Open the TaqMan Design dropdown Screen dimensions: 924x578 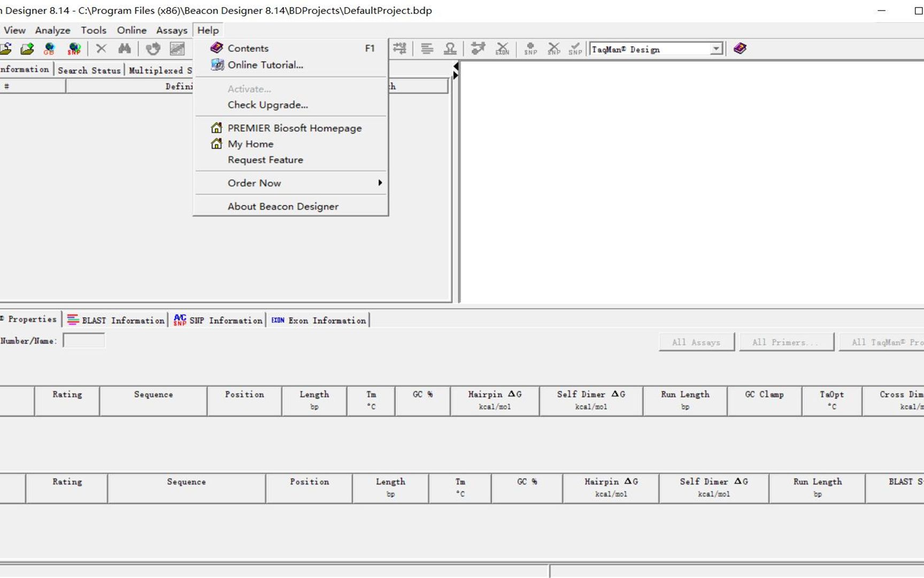pos(716,49)
